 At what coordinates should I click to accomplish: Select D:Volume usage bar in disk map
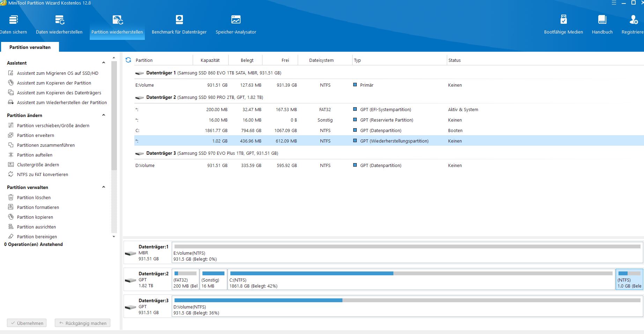point(407,300)
